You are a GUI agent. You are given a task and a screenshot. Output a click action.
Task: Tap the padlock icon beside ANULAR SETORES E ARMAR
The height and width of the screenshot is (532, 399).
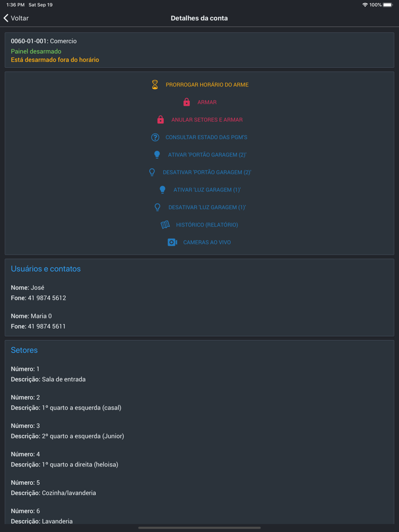161,120
